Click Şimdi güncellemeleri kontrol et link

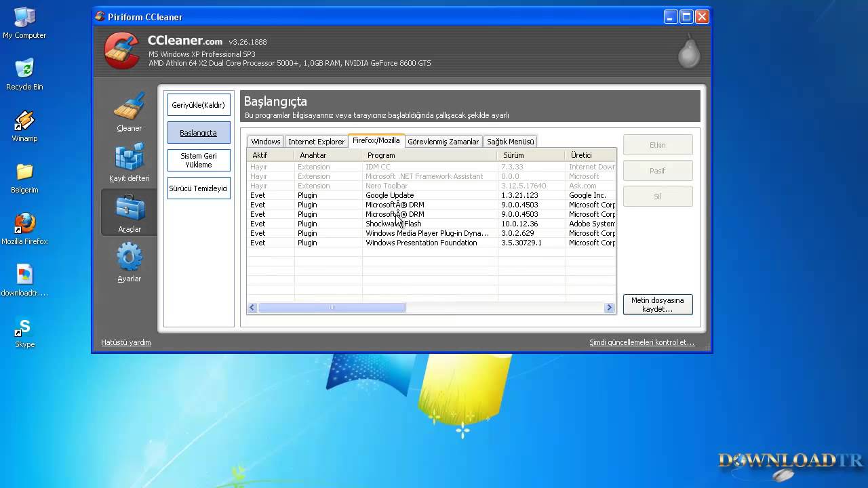coord(642,342)
